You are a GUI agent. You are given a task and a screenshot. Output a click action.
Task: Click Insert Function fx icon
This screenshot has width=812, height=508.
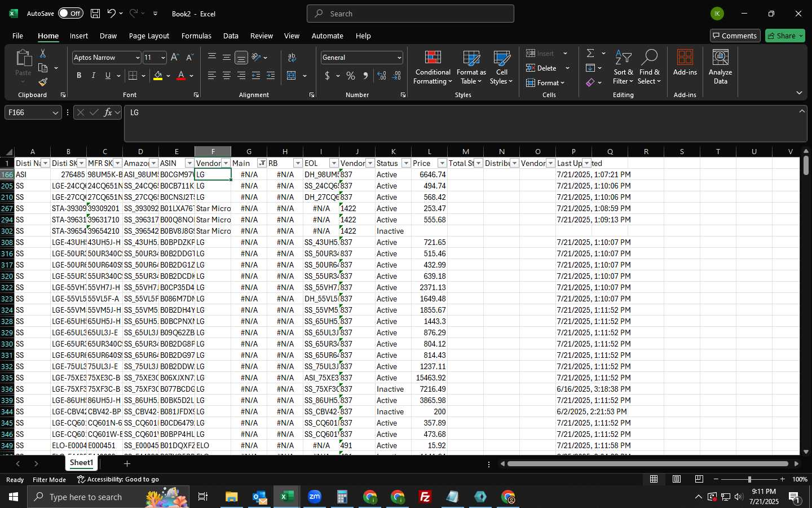pos(108,112)
